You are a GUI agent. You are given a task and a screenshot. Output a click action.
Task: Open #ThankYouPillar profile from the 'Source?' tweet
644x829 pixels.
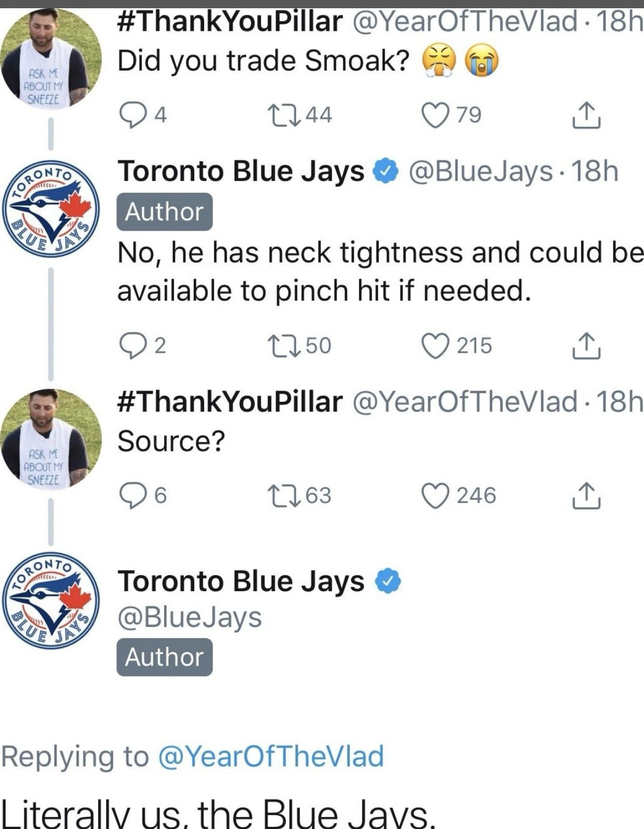[230, 401]
